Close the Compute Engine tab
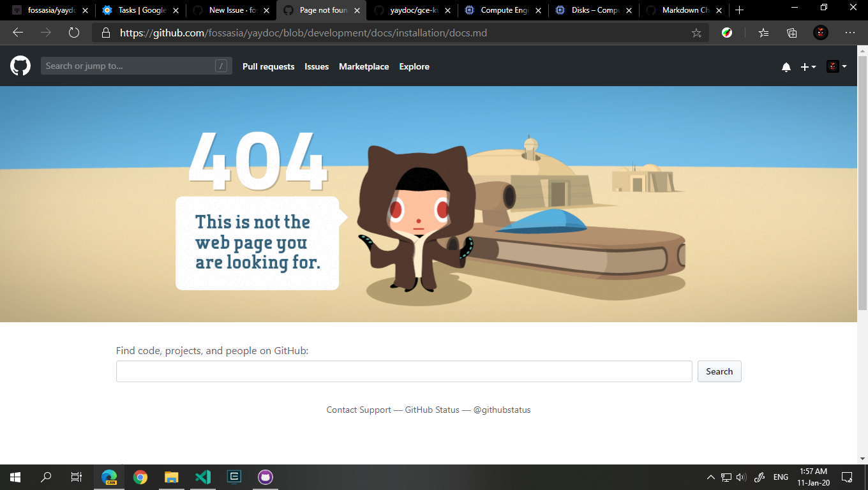The image size is (868, 490). [538, 10]
